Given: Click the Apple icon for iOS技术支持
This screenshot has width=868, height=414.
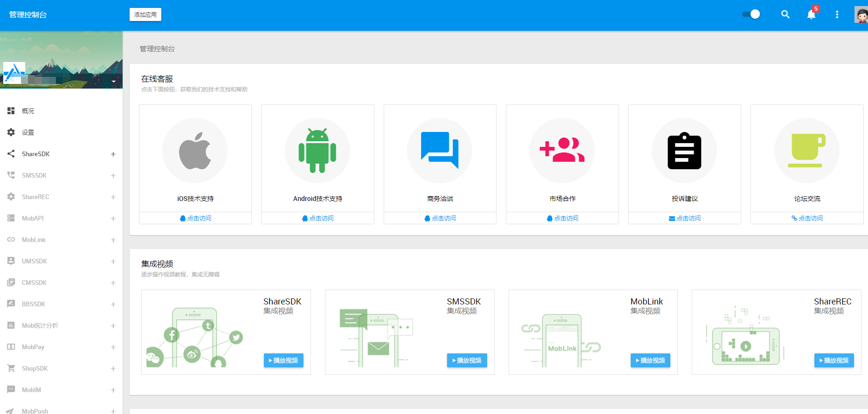Looking at the screenshot, I should click(x=195, y=151).
